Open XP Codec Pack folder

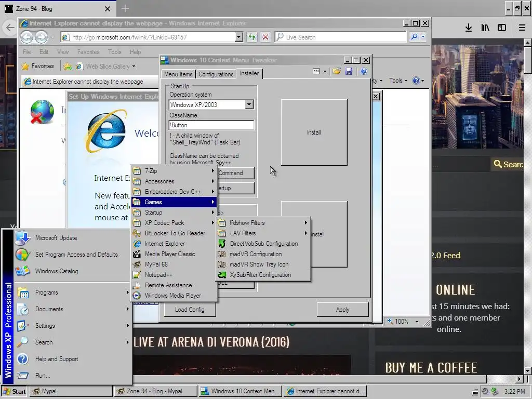tap(175, 222)
